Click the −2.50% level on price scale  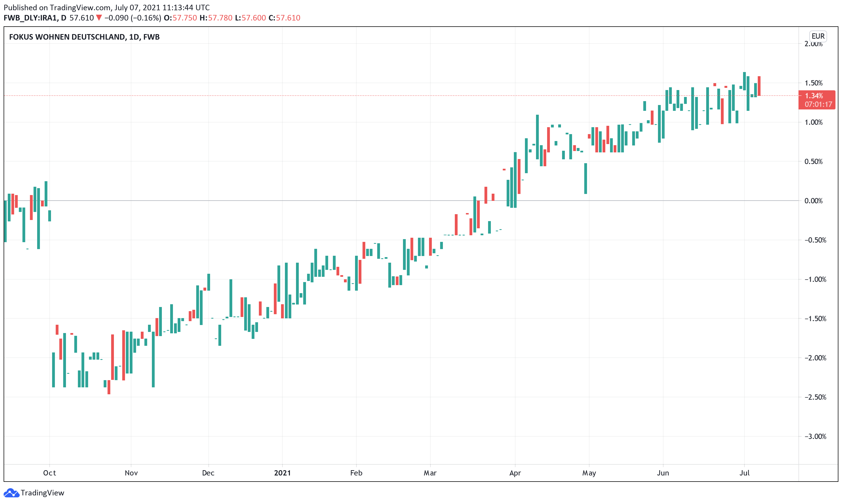point(815,397)
